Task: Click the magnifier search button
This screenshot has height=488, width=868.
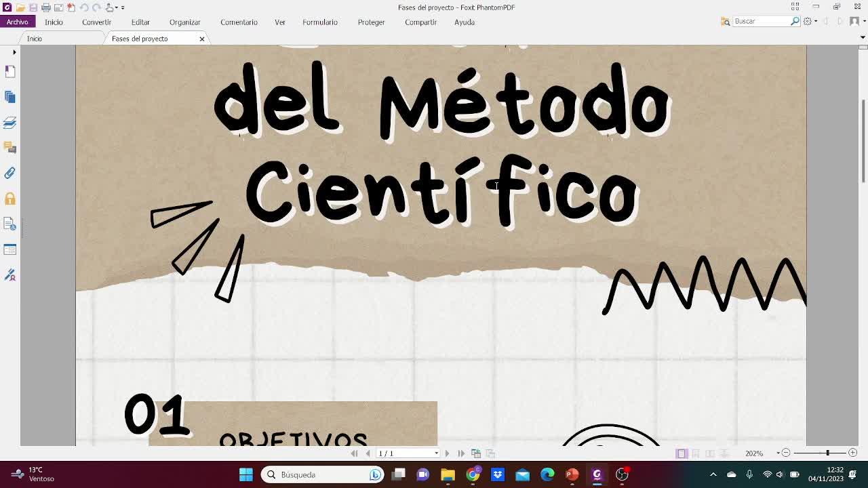Action: click(795, 22)
